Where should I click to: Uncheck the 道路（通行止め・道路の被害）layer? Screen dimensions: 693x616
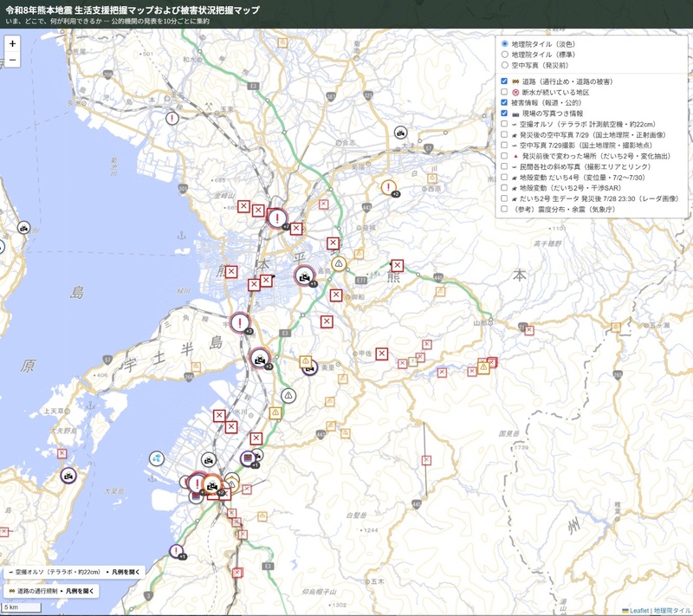coord(504,81)
